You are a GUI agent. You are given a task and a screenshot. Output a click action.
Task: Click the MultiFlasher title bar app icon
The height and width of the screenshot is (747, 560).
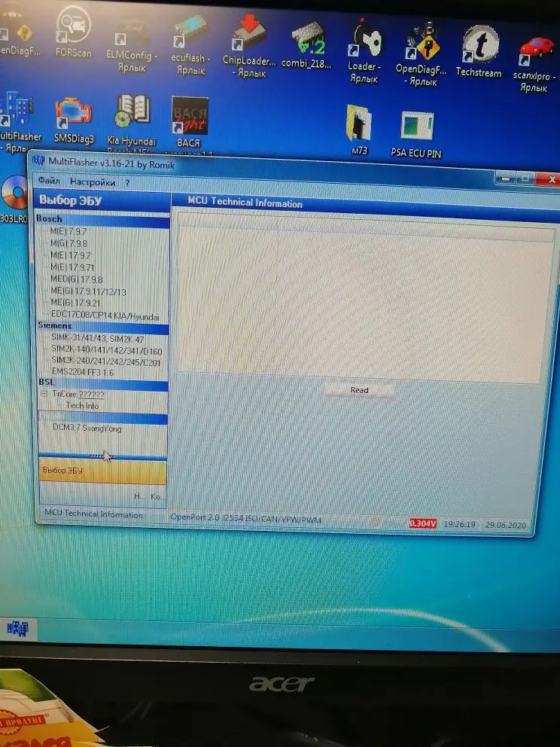[38, 160]
